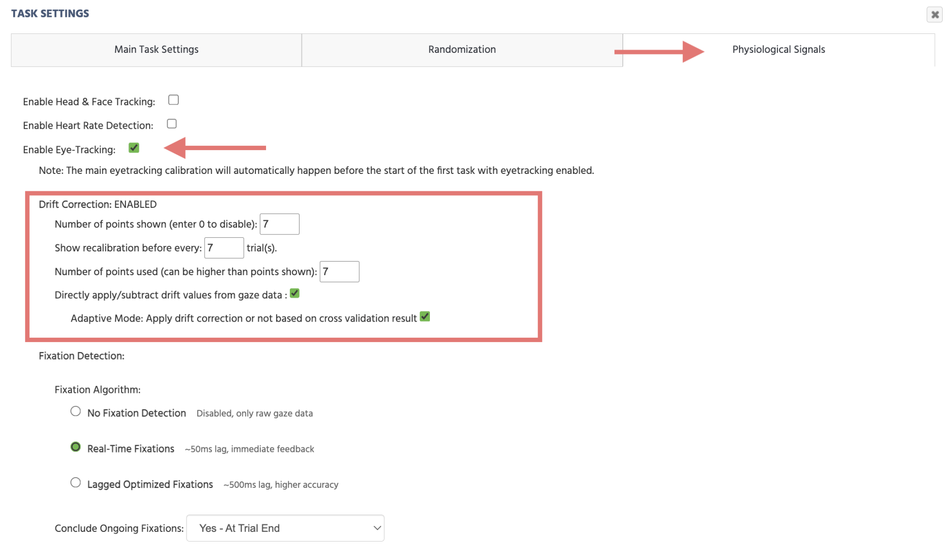Edit the number of points used field

339,272
